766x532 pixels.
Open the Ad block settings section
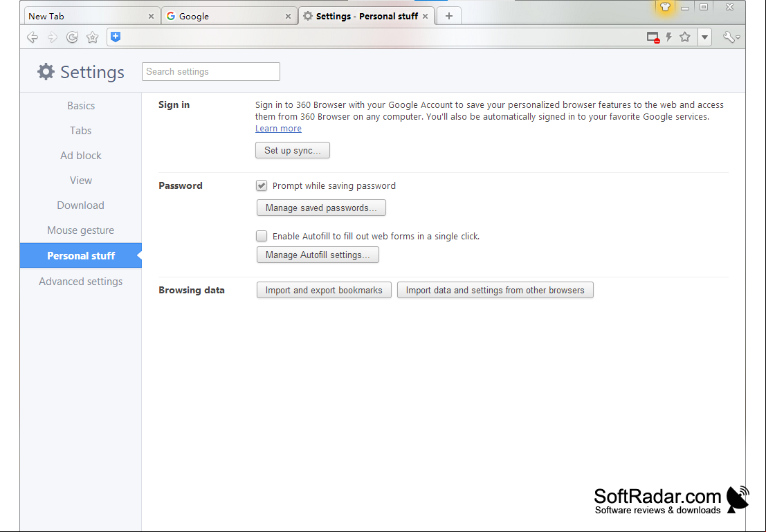(80, 156)
